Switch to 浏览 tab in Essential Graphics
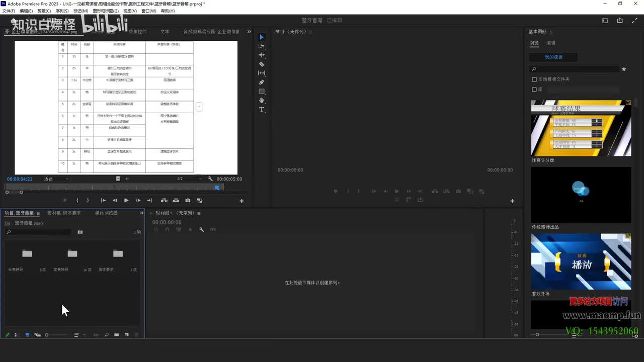 tap(534, 43)
